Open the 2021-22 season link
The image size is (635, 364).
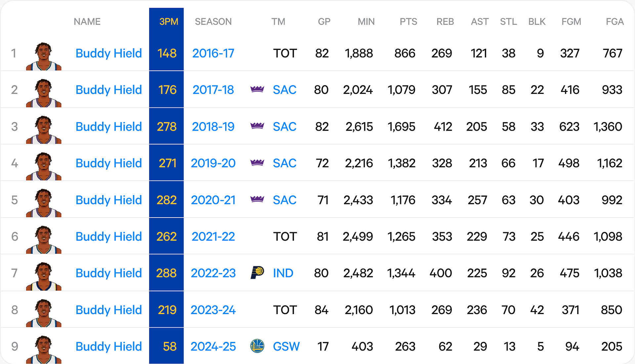coord(213,236)
